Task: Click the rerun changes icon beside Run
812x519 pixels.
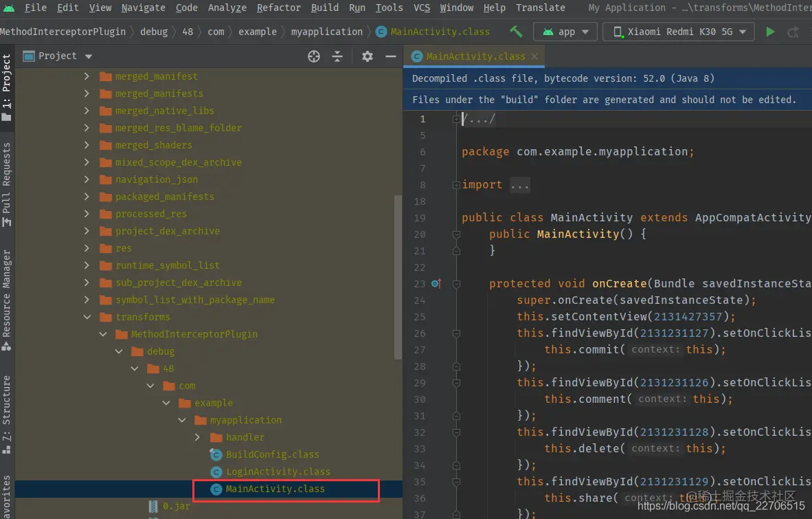Action: [x=793, y=32]
